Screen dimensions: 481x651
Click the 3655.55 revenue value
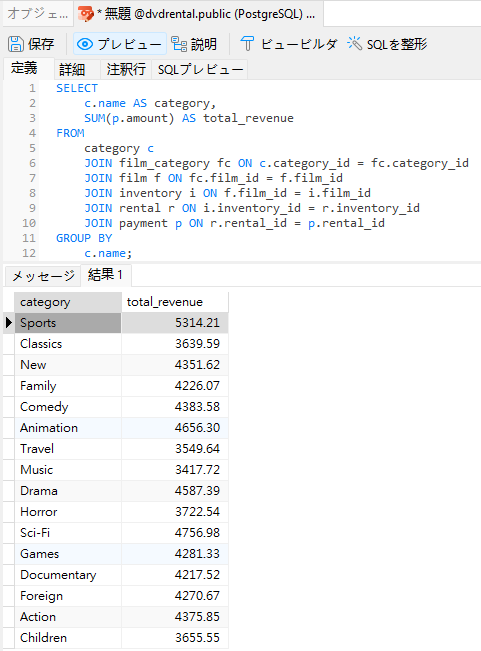tap(197, 638)
